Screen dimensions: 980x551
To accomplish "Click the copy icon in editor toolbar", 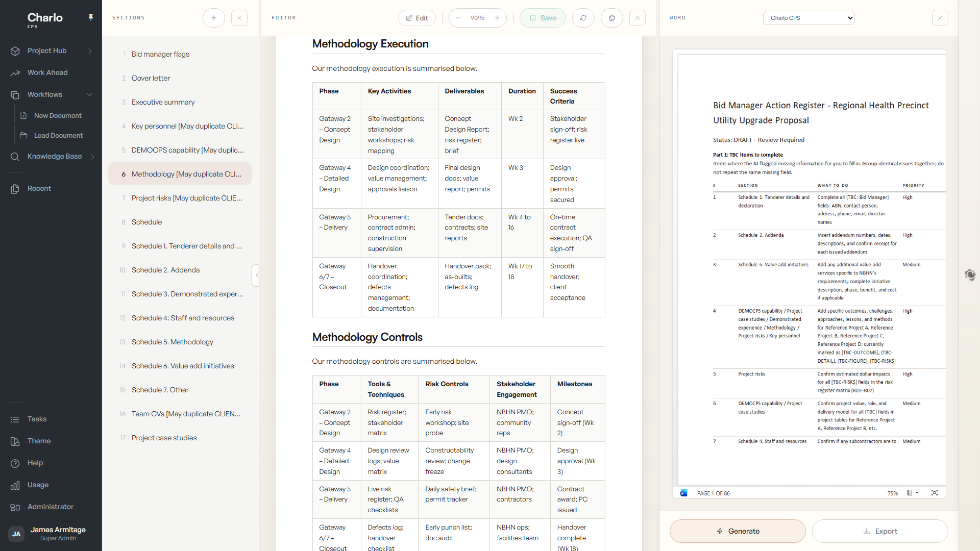I will (612, 18).
